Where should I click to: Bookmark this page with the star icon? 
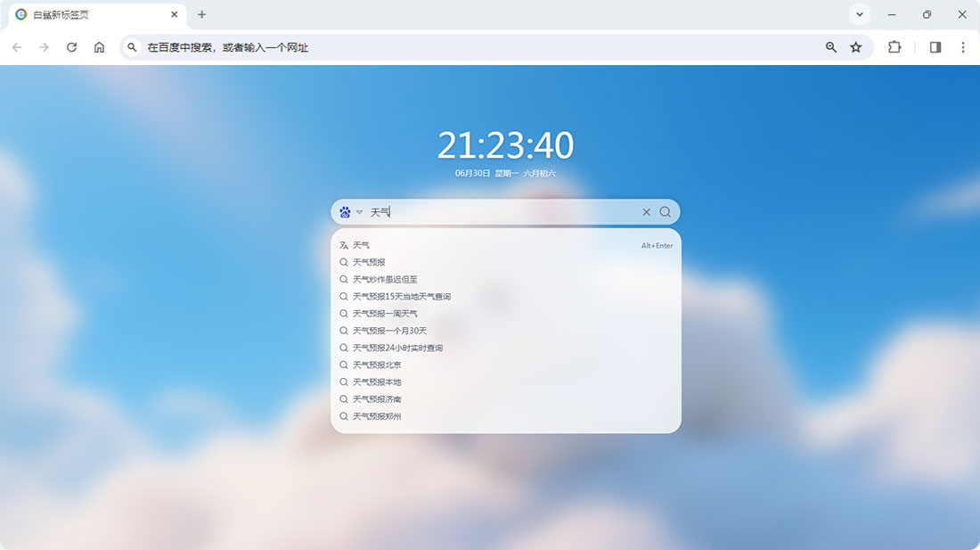[857, 47]
